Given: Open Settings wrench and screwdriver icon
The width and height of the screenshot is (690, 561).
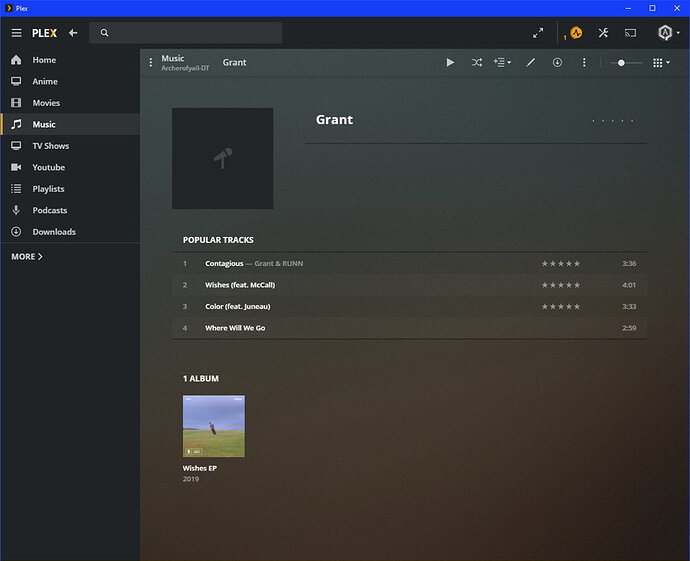Looking at the screenshot, I should pyautogui.click(x=603, y=33).
